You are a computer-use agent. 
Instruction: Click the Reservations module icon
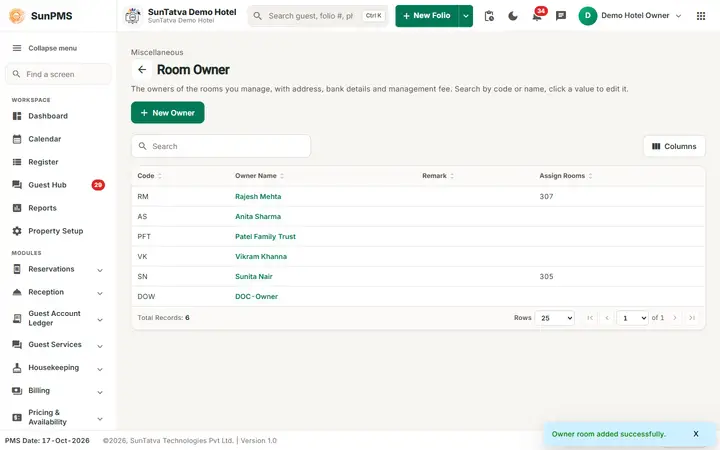[x=17, y=269]
